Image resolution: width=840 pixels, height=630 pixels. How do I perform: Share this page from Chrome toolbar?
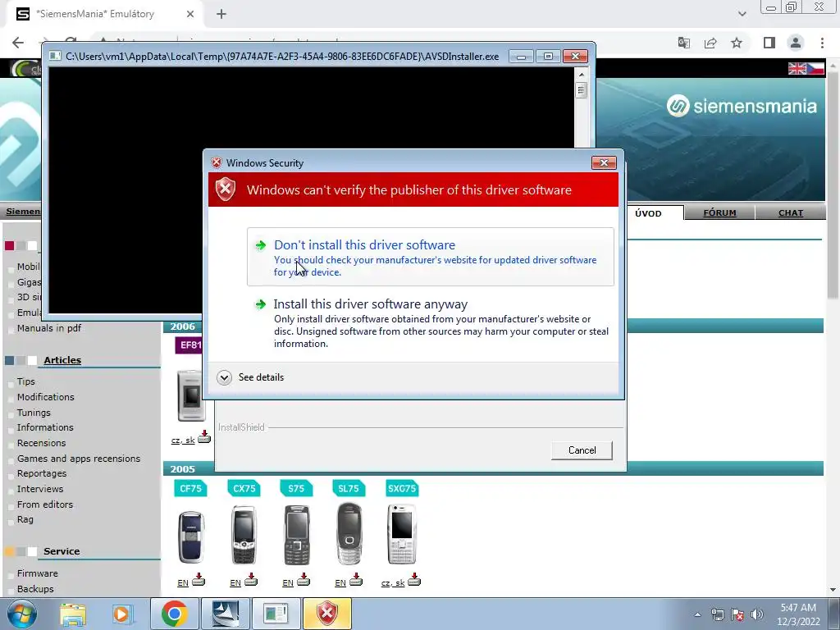[710, 43]
